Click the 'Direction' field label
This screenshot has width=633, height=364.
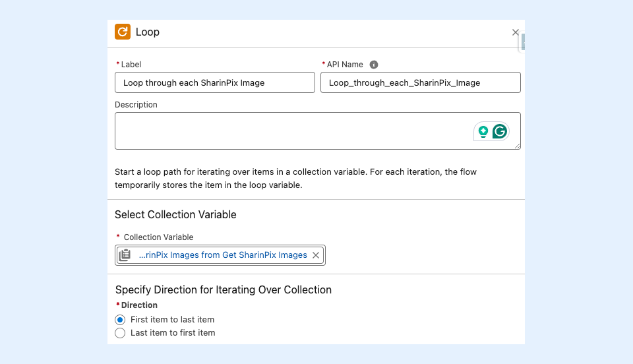pos(139,305)
